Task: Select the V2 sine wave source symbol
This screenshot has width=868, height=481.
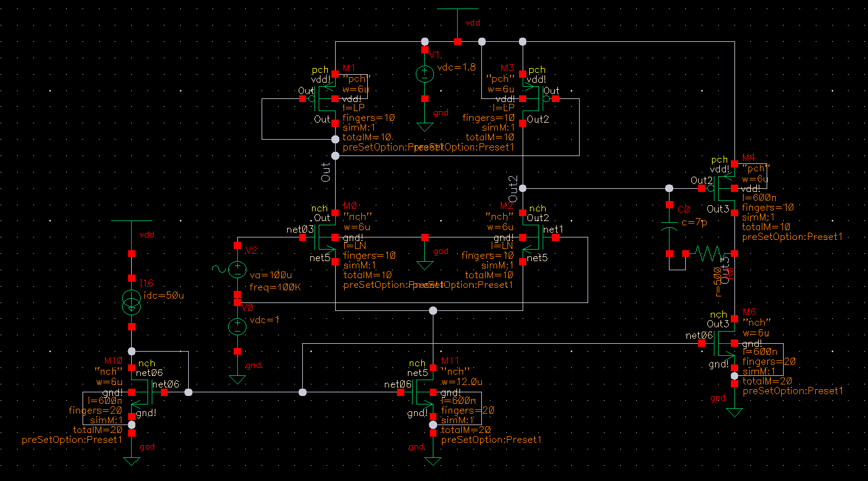Action: tap(237, 270)
